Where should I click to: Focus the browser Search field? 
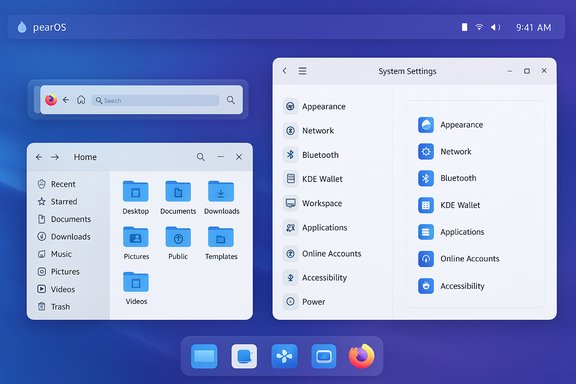click(x=155, y=100)
